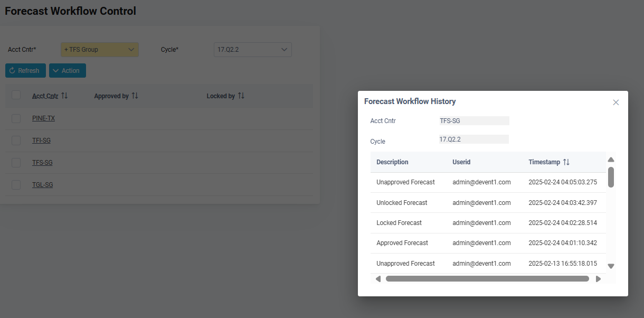Open the TFI-SG account link
The width and height of the screenshot is (644, 318).
tap(41, 141)
